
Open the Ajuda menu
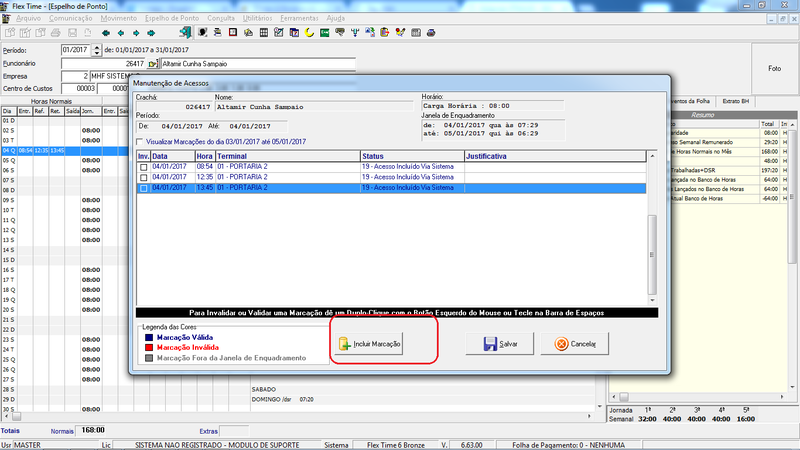click(335, 18)
